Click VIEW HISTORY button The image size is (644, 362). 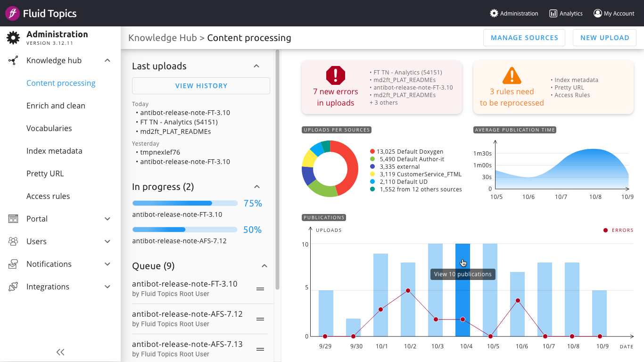(x=201, y=86)
